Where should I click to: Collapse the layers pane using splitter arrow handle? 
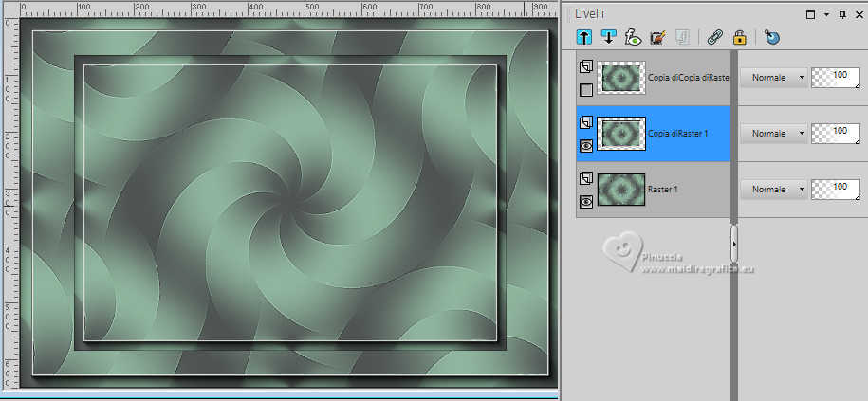coord(734,244)
